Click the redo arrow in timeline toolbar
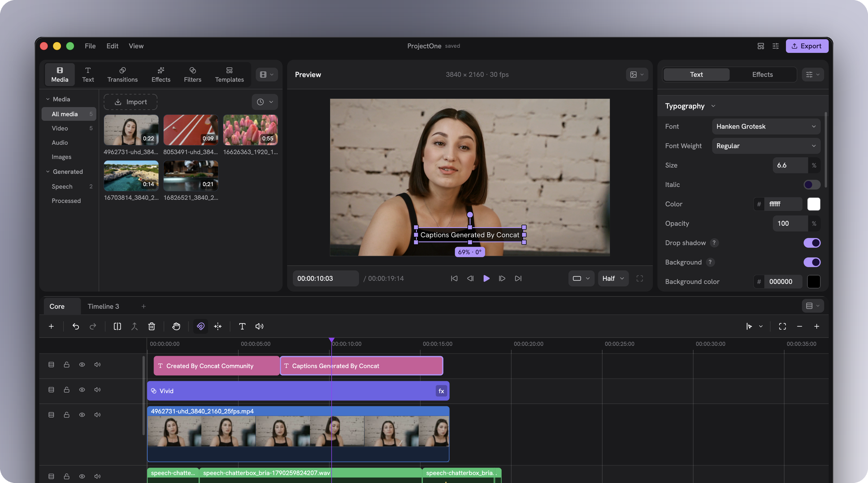The height and width of the screenshot is (483, 868). [93, 326]
